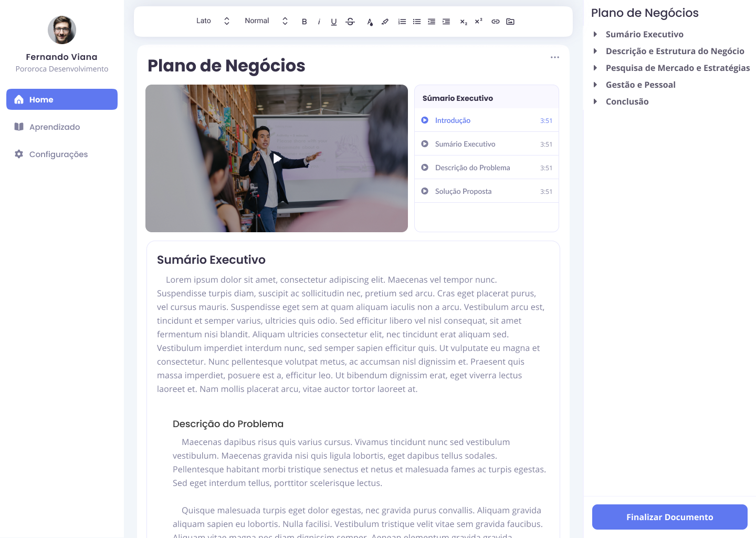Select Sumário Executivo outline entry
This screenshot has height=538, width=756.
(645, 34)
